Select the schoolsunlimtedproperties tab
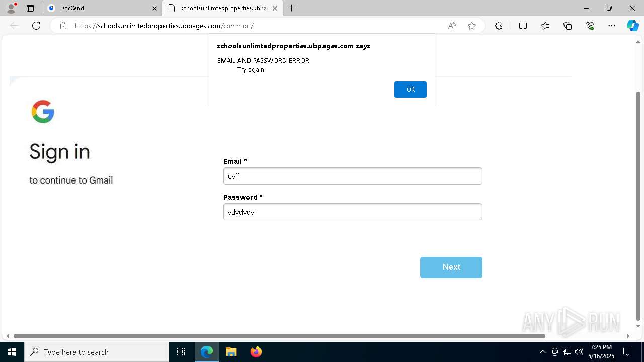Viewport: 644px width, 362px height. pyautogui.click(x=222, y=8)
